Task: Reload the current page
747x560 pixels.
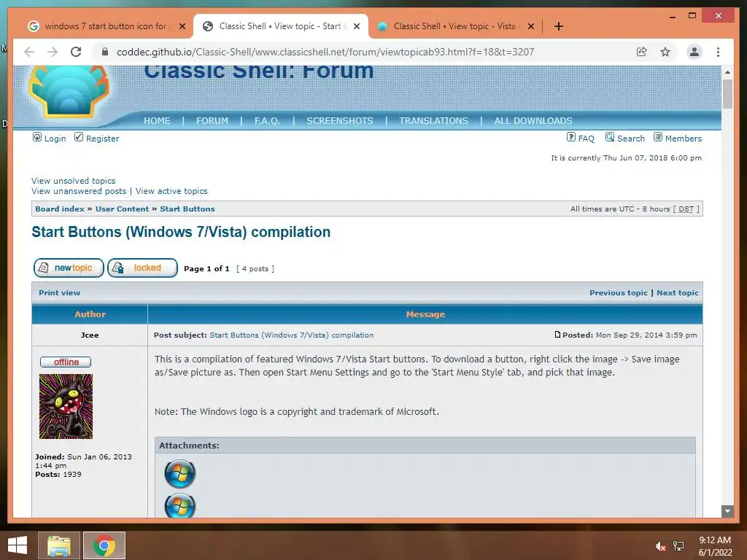Action: [x=76, y=52]
